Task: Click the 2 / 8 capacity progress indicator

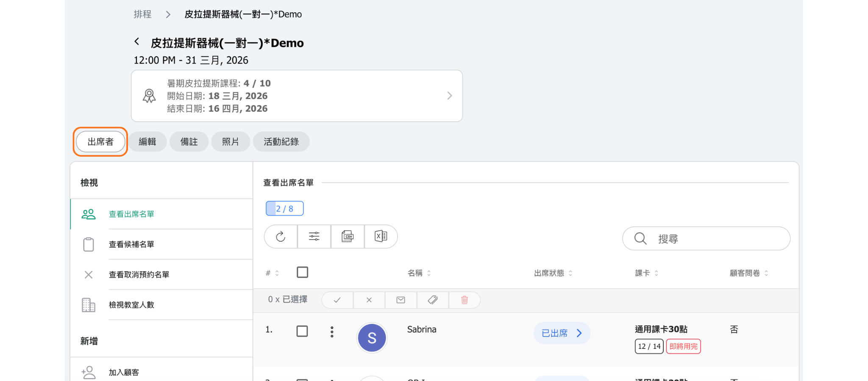Action: 284,209
